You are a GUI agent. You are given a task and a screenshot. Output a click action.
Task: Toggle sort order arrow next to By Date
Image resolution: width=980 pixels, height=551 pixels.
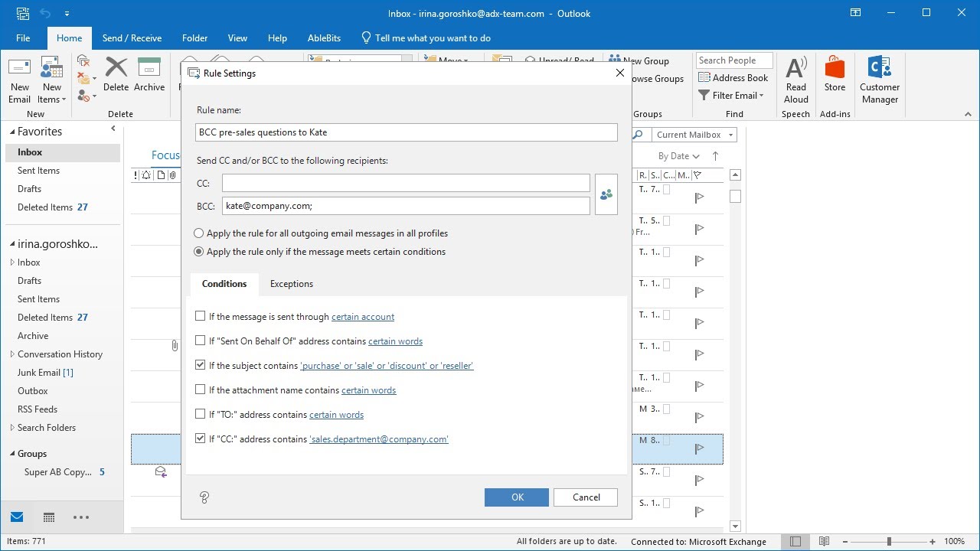716,156
